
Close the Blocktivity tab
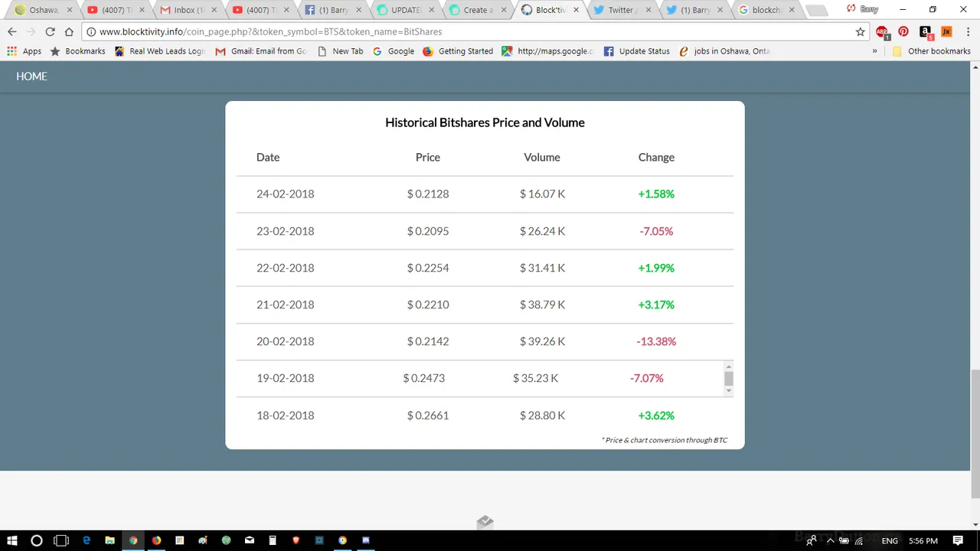pos(576,10)
